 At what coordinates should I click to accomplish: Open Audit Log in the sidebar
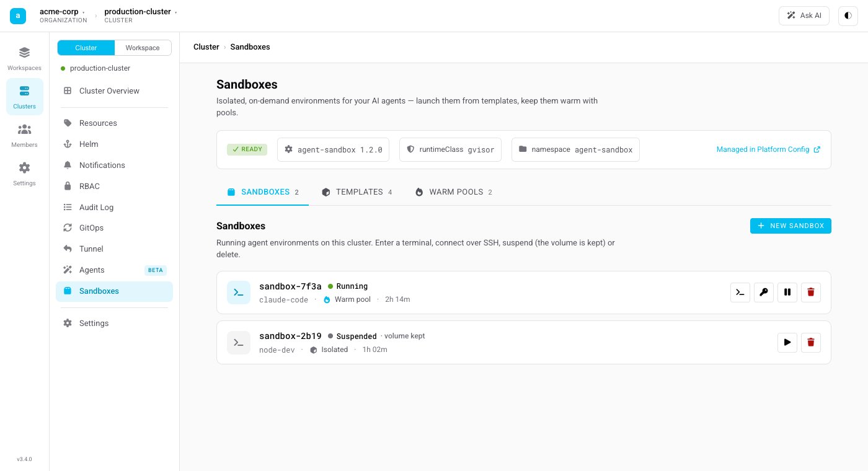click(114, 208)
